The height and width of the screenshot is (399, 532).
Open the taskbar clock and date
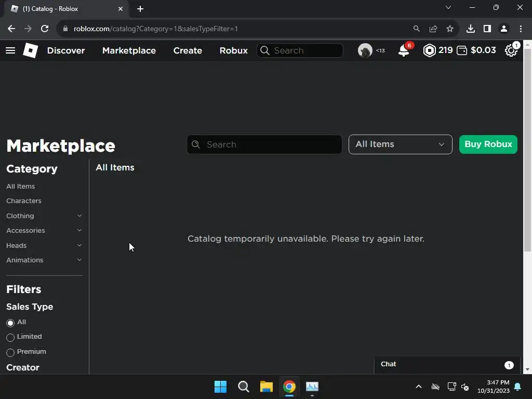point(494,387)
